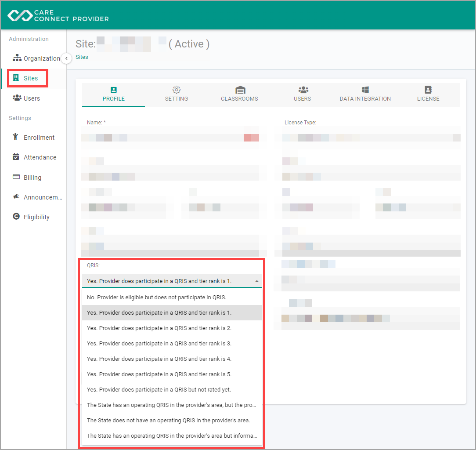Viewport: 476px width, 450px height.
Task: Go to the Data Integration tab
Action: click(365, 94)
